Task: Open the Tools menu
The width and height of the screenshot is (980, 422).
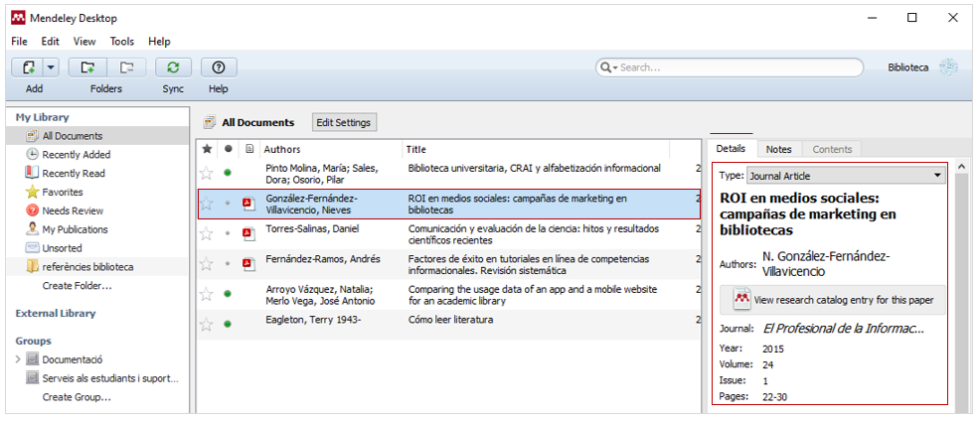Action: tap(122, 41)
